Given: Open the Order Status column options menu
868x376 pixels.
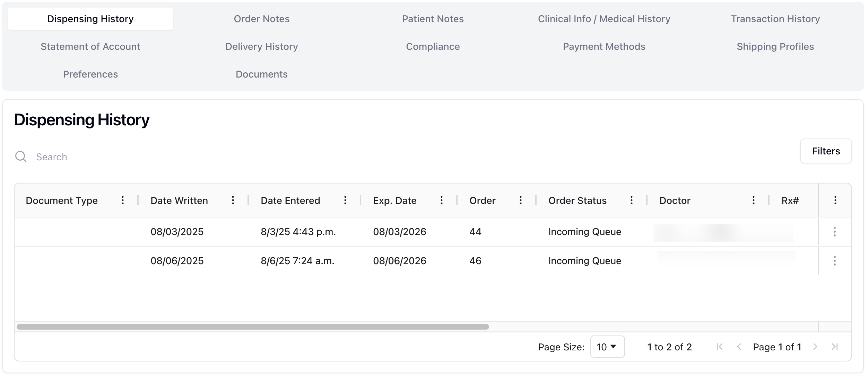Looking at the screenshot, I should tap(632, 200).
